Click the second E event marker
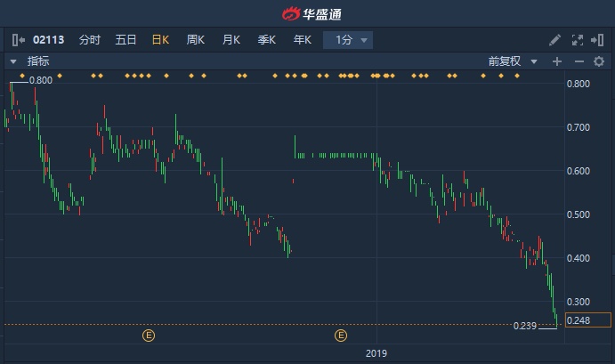The image size is (615, 364). [x=340, y=336]
